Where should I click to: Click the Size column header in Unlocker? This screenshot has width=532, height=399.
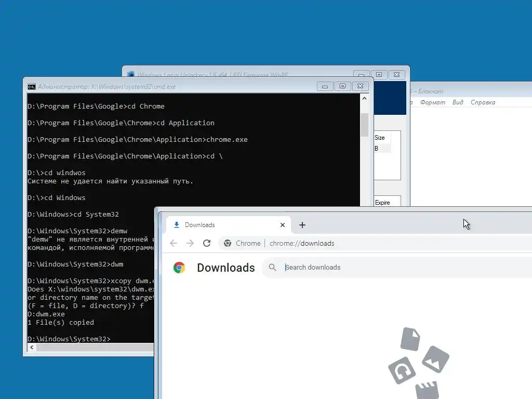382,137
